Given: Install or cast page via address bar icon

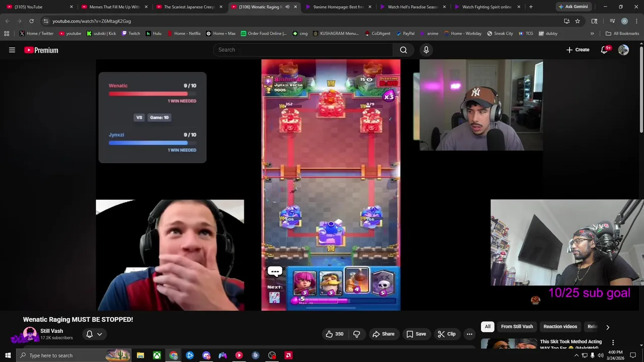Looking at the screenshot, I should pyautogui.click(x=567, y=21).
